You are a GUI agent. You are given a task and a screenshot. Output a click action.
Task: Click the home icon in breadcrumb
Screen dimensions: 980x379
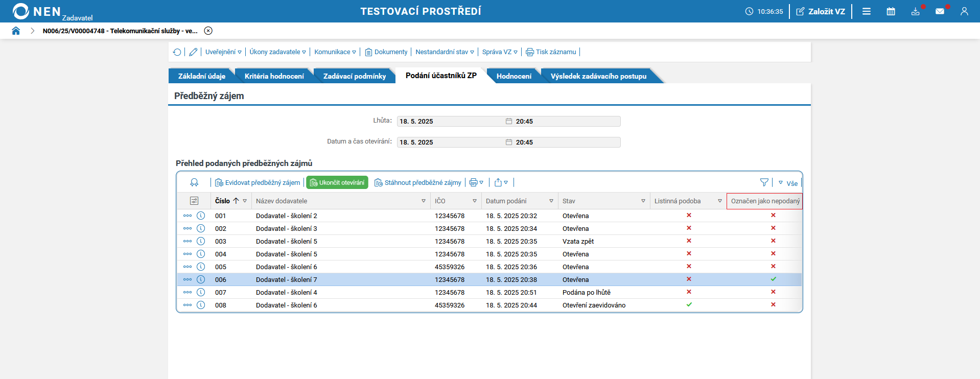tap(16, 31)
